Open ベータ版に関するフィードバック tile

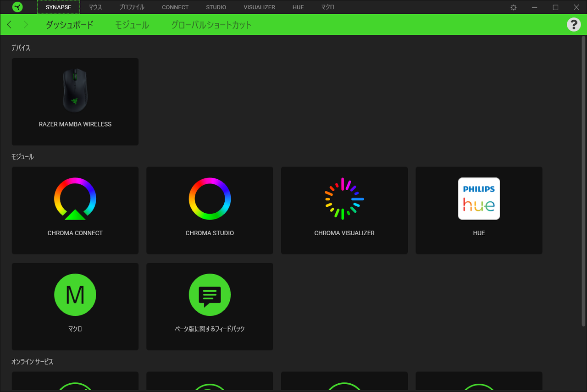[210, 307]
